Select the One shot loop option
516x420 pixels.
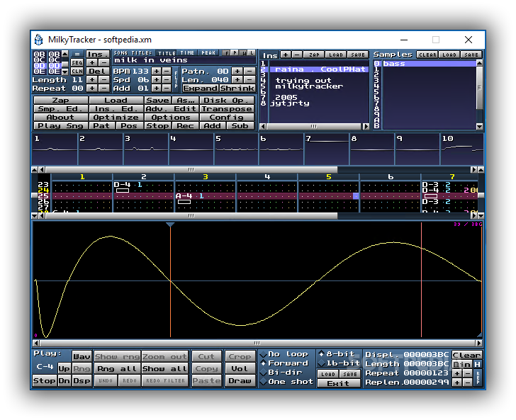[286, 382]
